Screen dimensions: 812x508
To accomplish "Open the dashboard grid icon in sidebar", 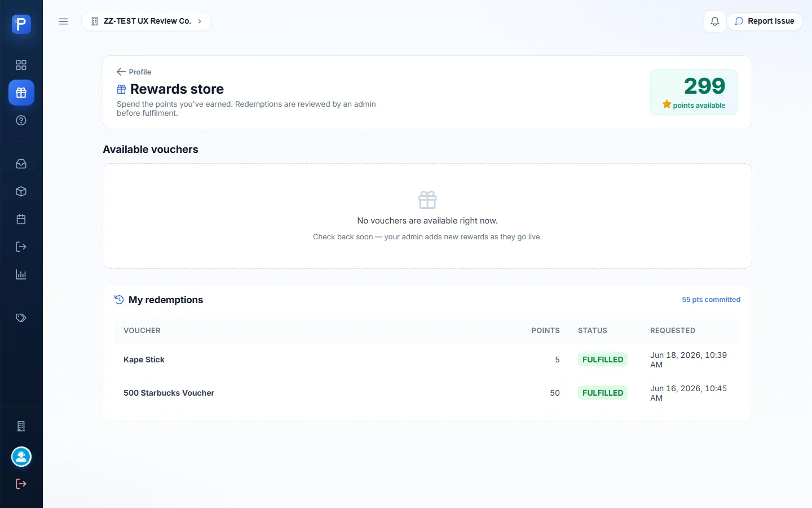I will (21, 65).
